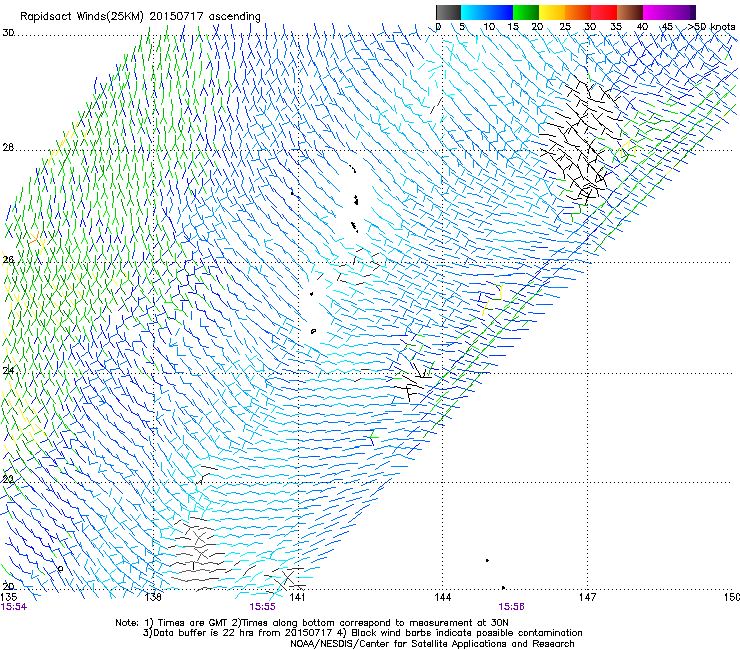
Task: Click the '45' value under the color bar
Action: coord(667,27)
